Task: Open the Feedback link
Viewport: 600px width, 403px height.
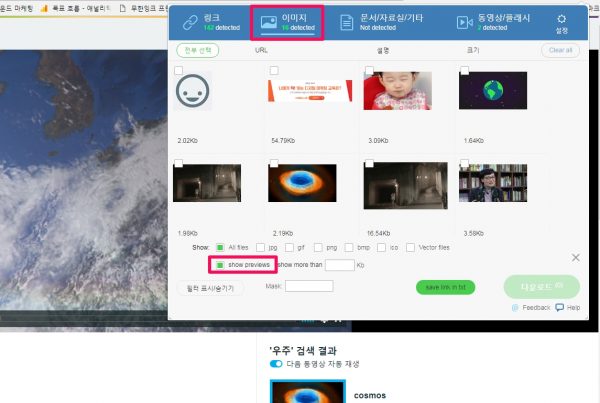Action: [x=531, y=307]
